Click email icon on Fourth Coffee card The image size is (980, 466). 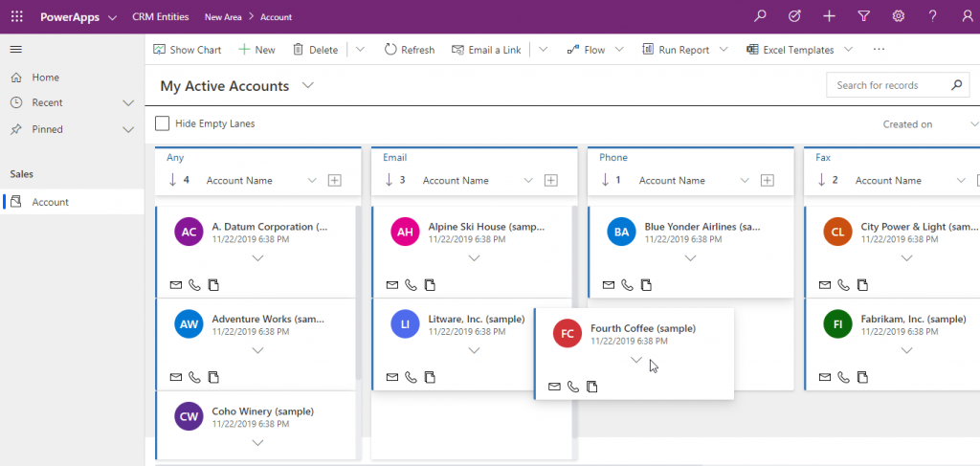[x=554, y=387]
